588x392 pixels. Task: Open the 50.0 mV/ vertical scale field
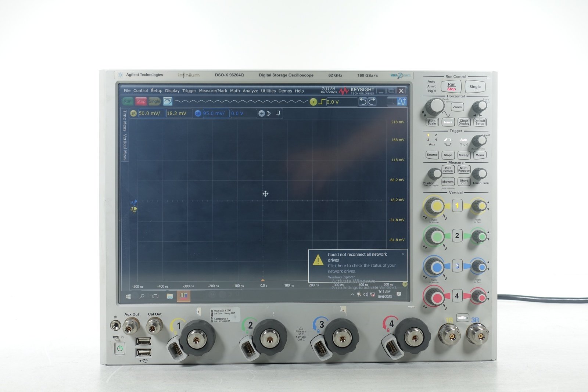tap(151, 114)
